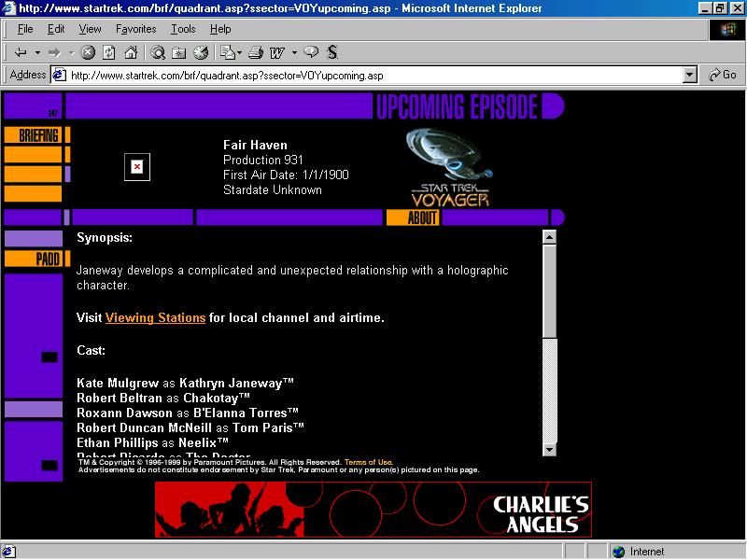Open the Discuss speech bubble icon
Screen dimensions: 747x560
pos(311,52)
